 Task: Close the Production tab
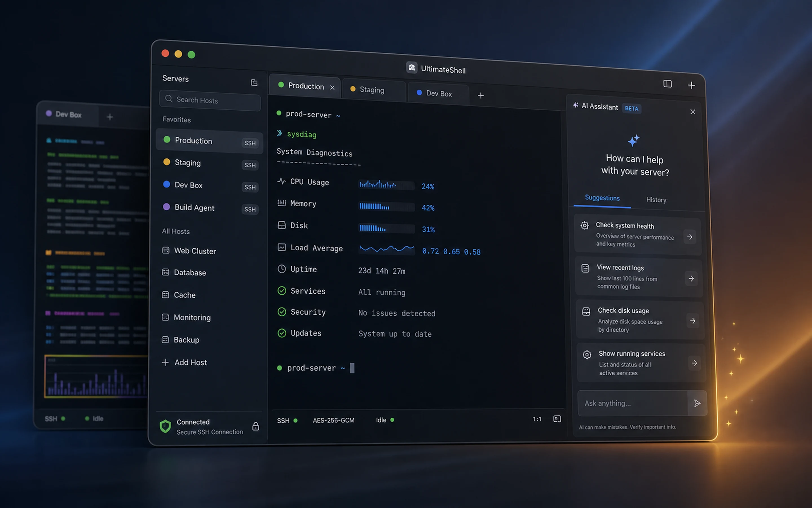(x=332, y=88)
